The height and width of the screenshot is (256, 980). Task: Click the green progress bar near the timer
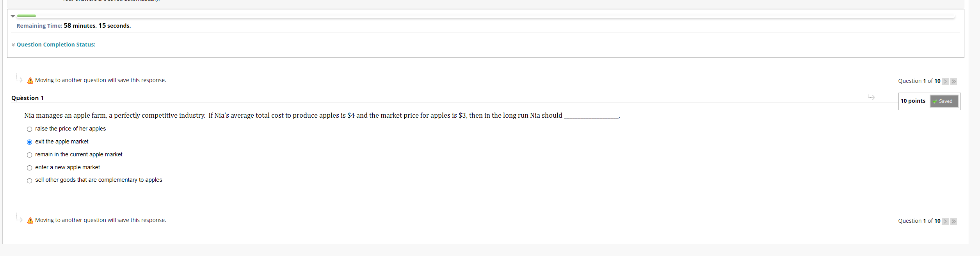coord(27,16)
